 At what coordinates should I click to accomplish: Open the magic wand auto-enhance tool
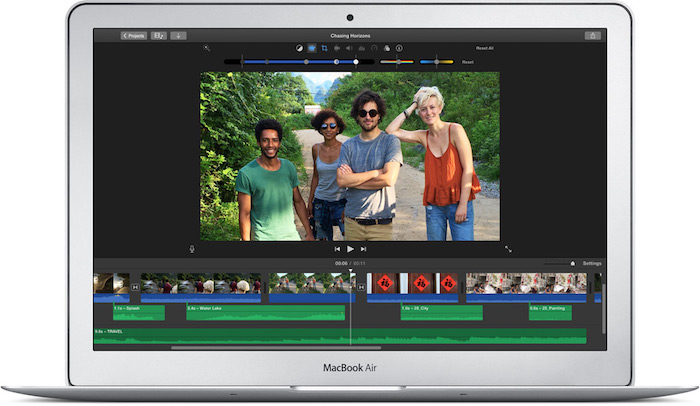207,48
